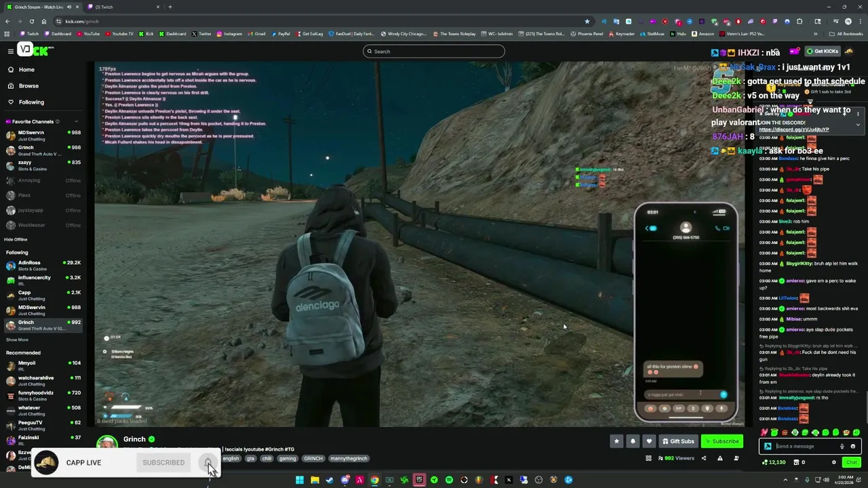Click SUBSCRIBED button on CAPP LIVE popup
This screenshot has height=488, width=868.
pos(163,462)
